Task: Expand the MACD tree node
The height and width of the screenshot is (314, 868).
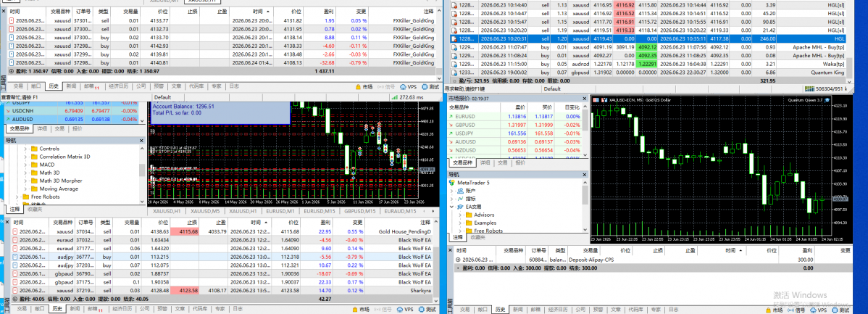Action: (25, 165)
